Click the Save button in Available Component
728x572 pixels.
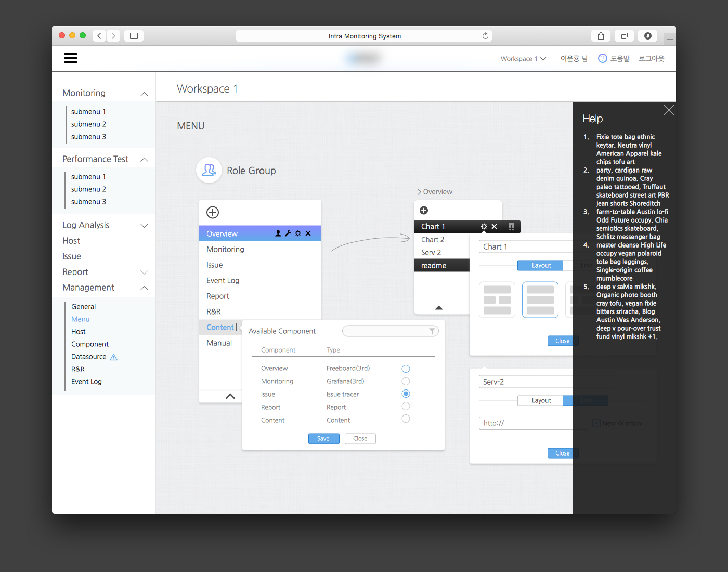(323, 439)
